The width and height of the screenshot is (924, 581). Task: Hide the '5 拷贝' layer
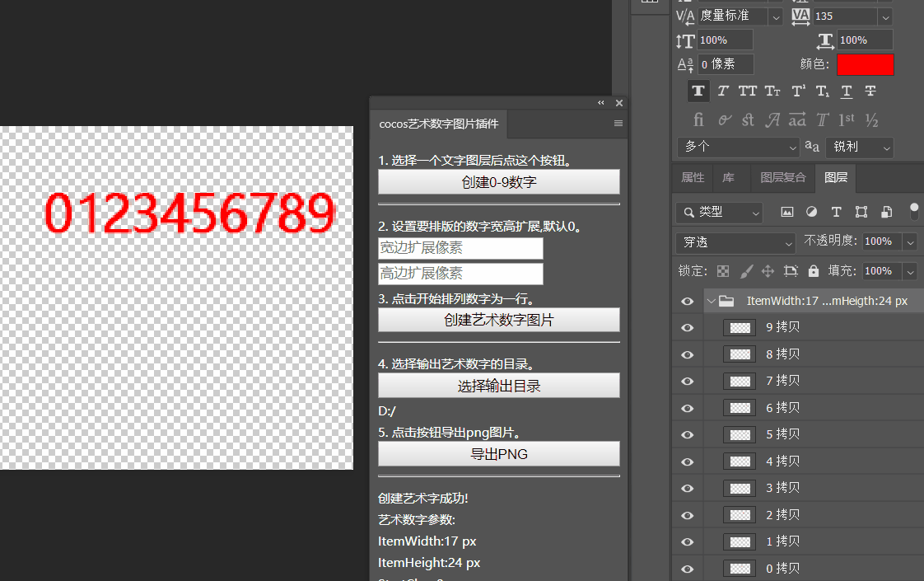(687, 434)
